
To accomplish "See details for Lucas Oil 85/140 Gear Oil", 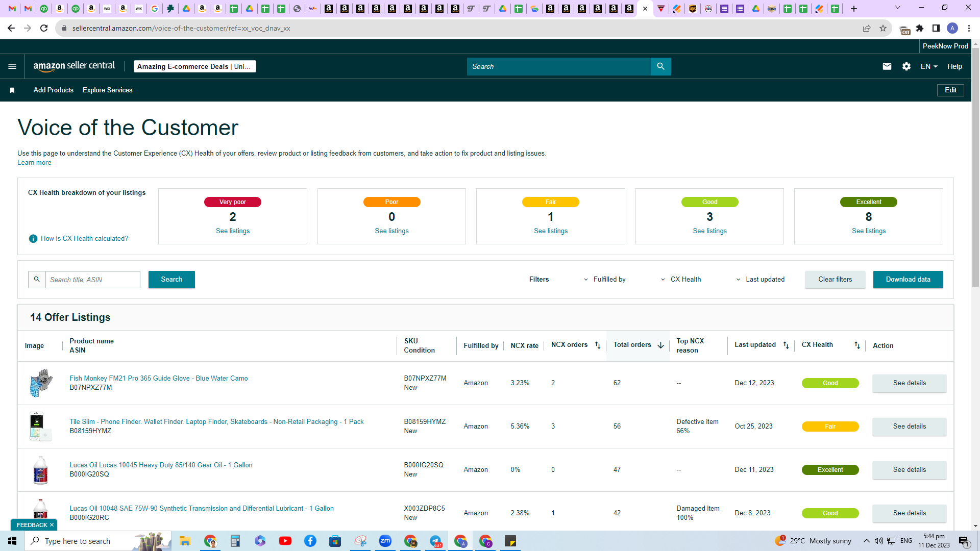I will [910, 470].
